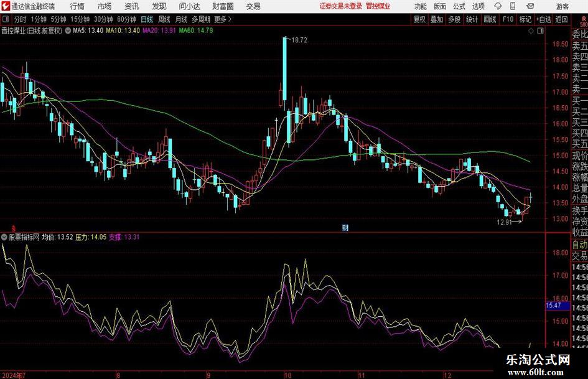This screenshot has height=379, width=588.
Task: Expand the main chart indicator dropdown arrow
Action: coord(68,30)
